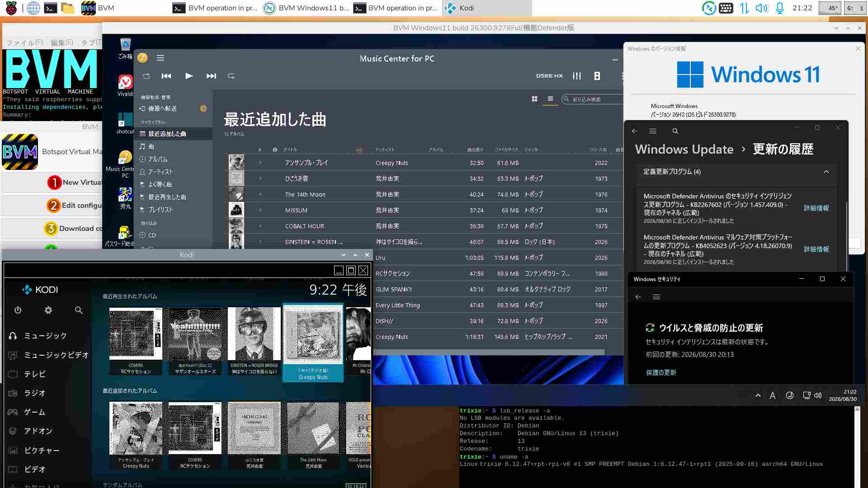Expand the ひこうき雲 album row

pos(260,178)
